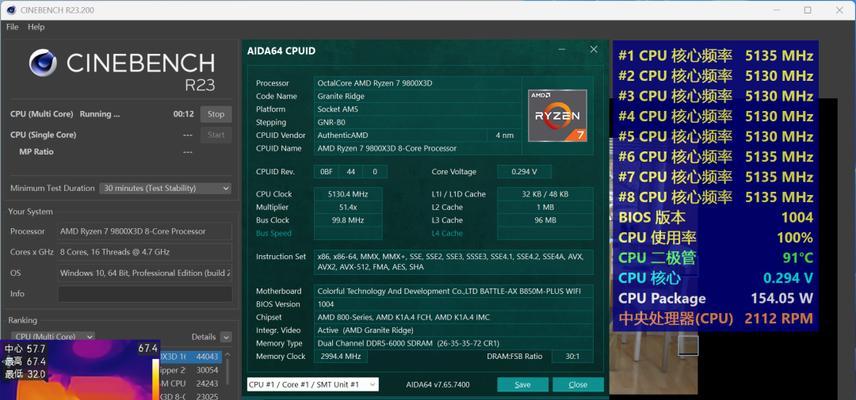
Task: Click the AMD Ryzen 7 logo in AIDA64
Action: coord(557,115)
